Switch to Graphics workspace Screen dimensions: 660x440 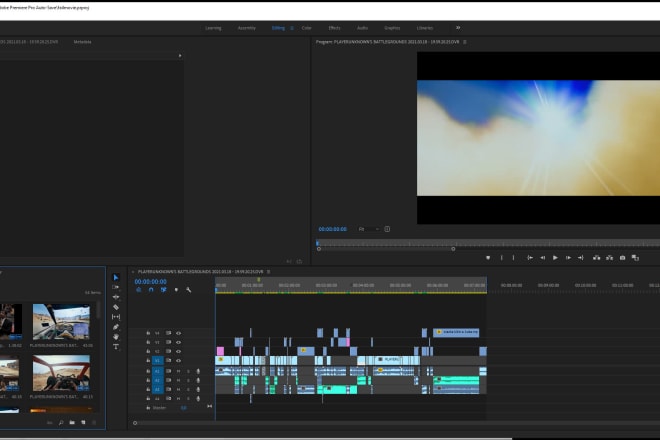point(392,28)
